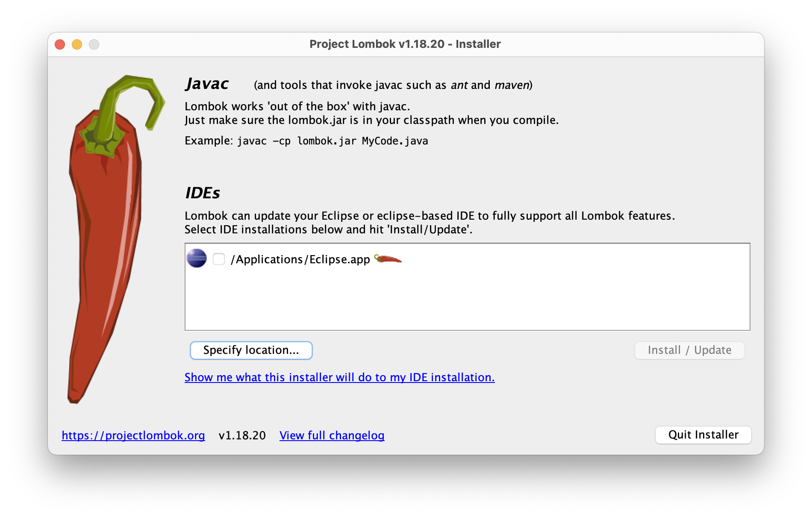Click the IDEs heading
Viewport: 812px width, 518px height.
pos(203,193)
